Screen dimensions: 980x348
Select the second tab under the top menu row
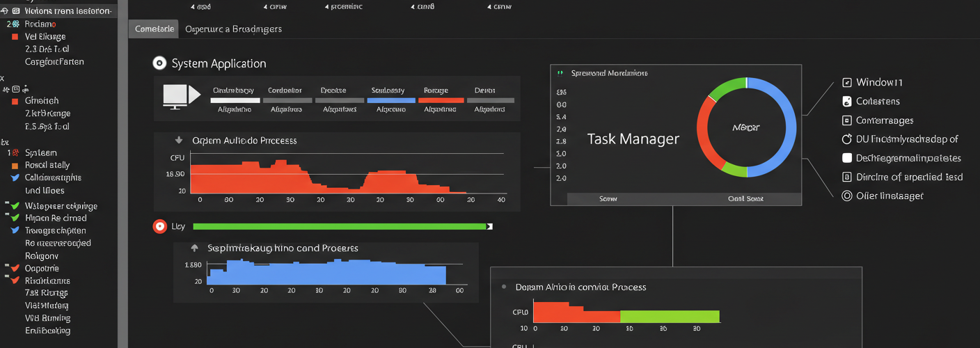click(x=233, y=29)
